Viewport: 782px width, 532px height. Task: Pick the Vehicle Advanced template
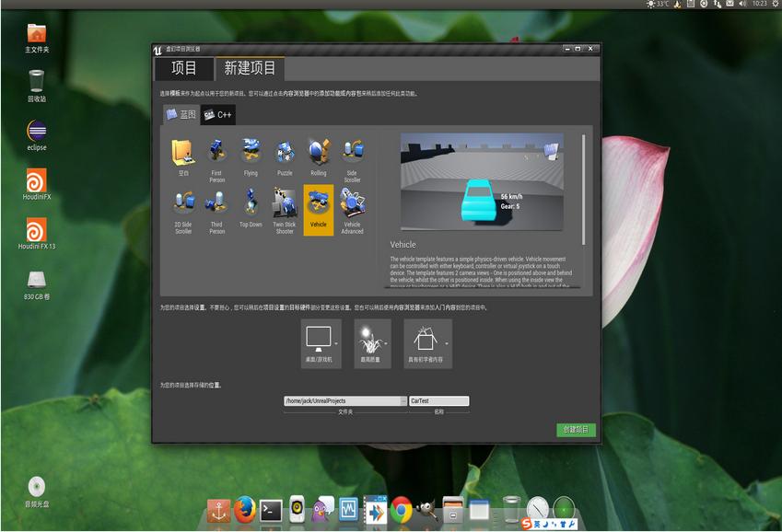pos(352,210)
